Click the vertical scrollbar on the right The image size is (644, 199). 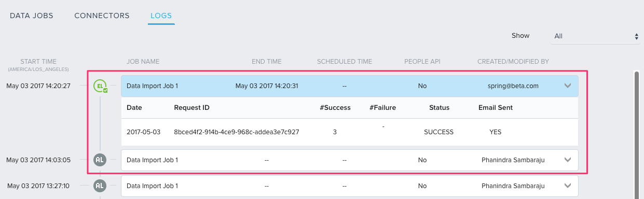click(x=637, y=135)
